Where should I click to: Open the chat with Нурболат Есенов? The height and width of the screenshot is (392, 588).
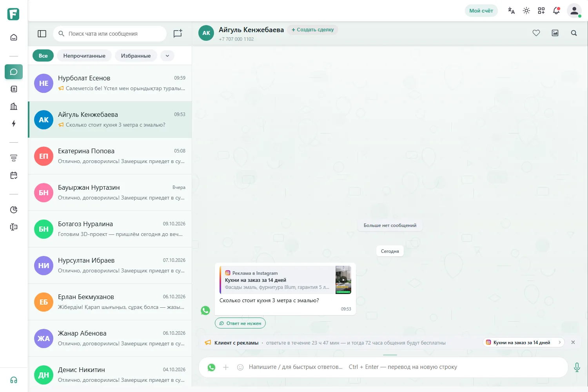click(x=110, y=83)
